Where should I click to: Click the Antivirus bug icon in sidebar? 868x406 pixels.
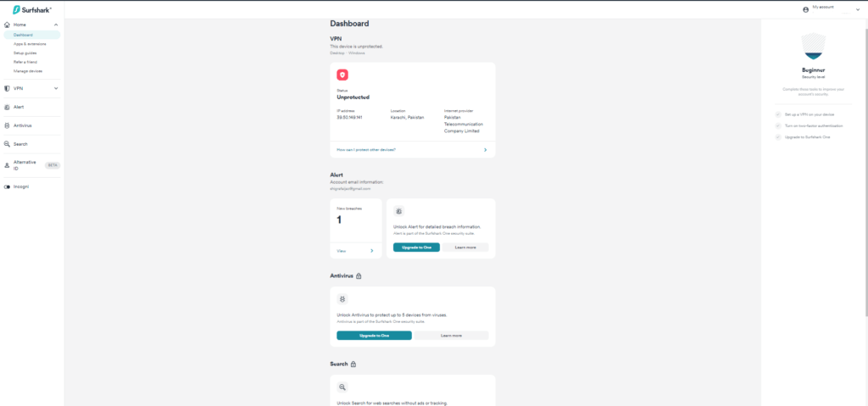tap(7, 125)
